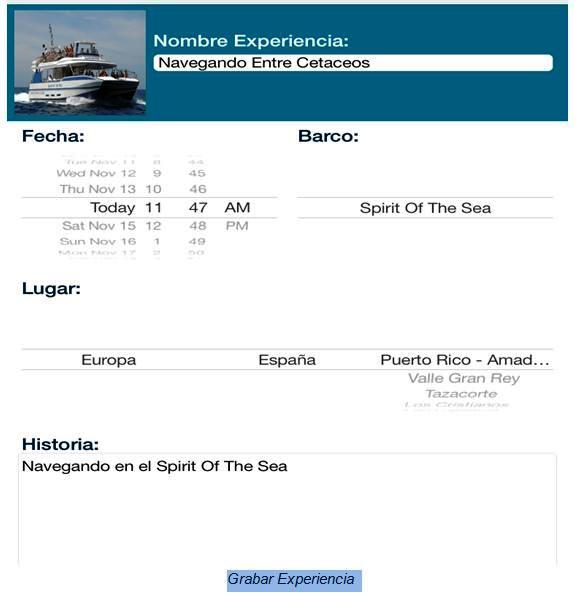Switch time picker to PM
575x597 pixels.
point(237,226)
